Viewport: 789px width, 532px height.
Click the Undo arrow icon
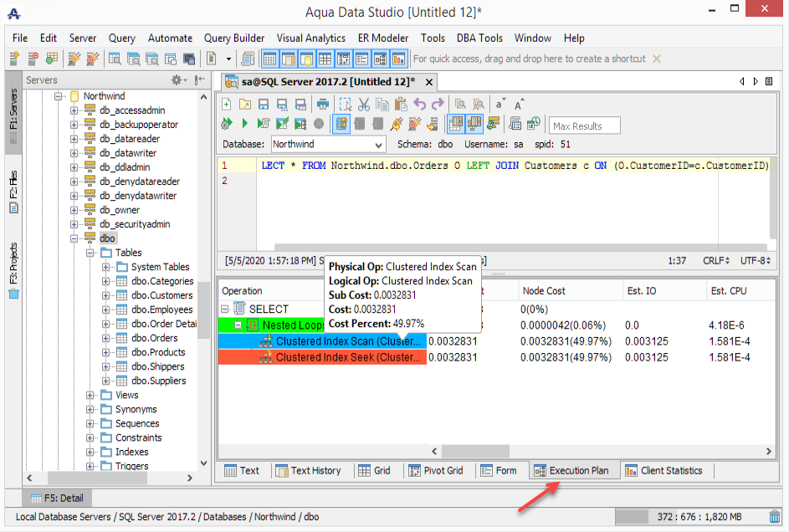pos(420,105)
